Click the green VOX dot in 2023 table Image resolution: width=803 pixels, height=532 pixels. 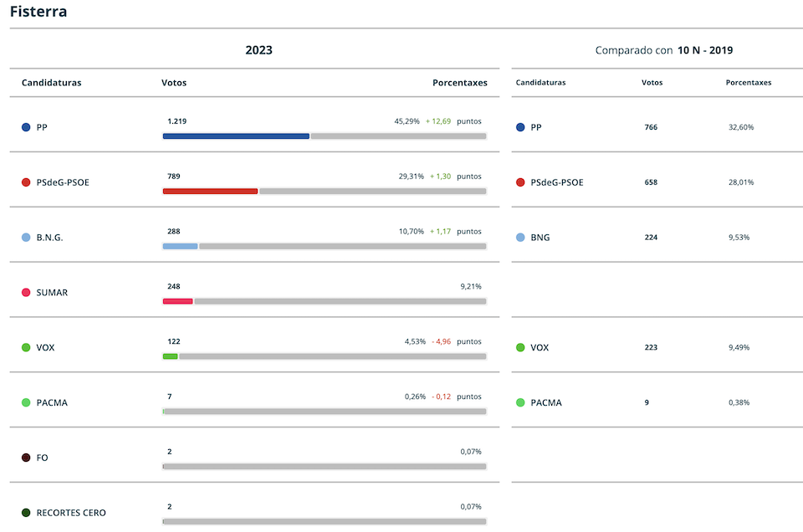pyautogui.click(x=26, y=347)
